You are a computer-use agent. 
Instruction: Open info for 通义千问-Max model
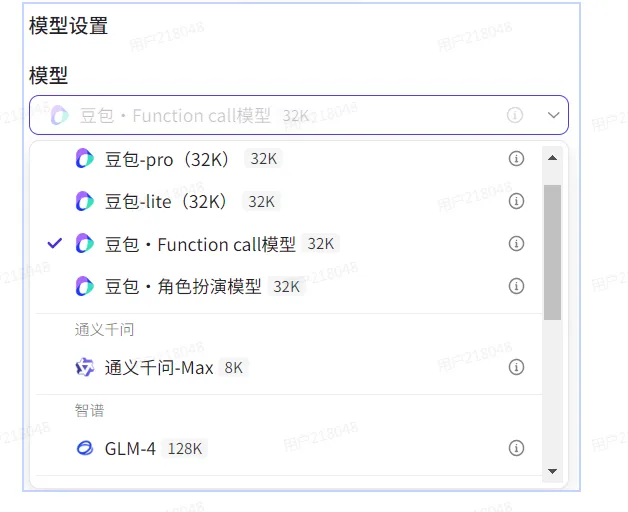point(516,367)
